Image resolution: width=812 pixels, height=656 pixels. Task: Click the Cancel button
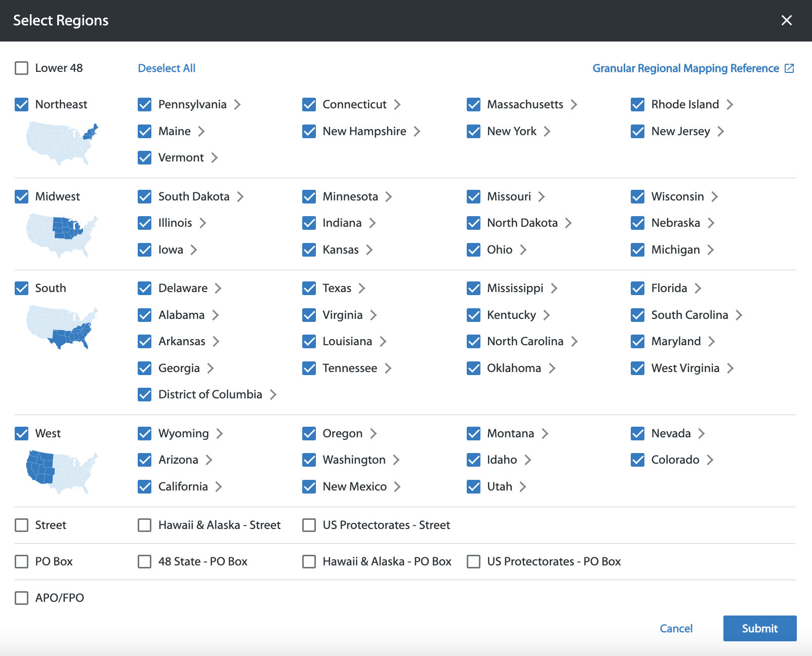[x=676, y=628]
